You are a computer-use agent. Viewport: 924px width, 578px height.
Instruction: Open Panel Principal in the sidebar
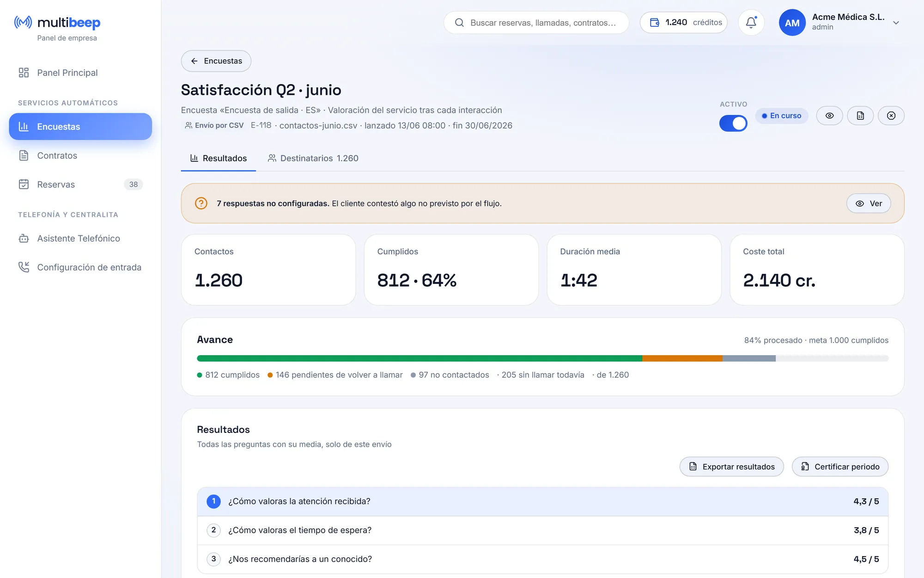[x=80, y=73]
